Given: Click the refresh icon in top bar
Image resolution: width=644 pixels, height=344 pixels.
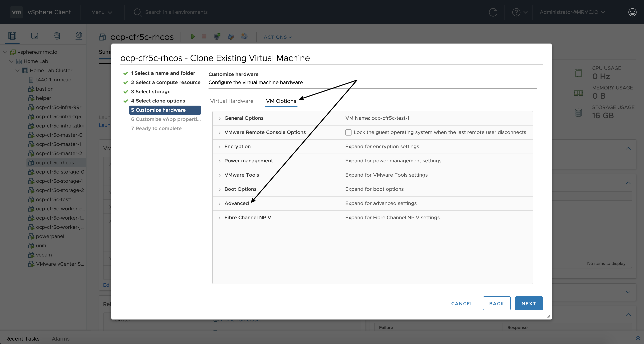Looking at the screenshot, I should (x=493, y=12).
